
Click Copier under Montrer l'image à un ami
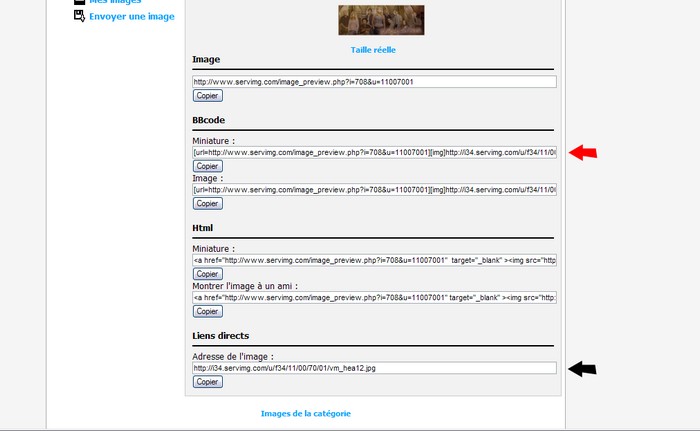click(208, 311)
